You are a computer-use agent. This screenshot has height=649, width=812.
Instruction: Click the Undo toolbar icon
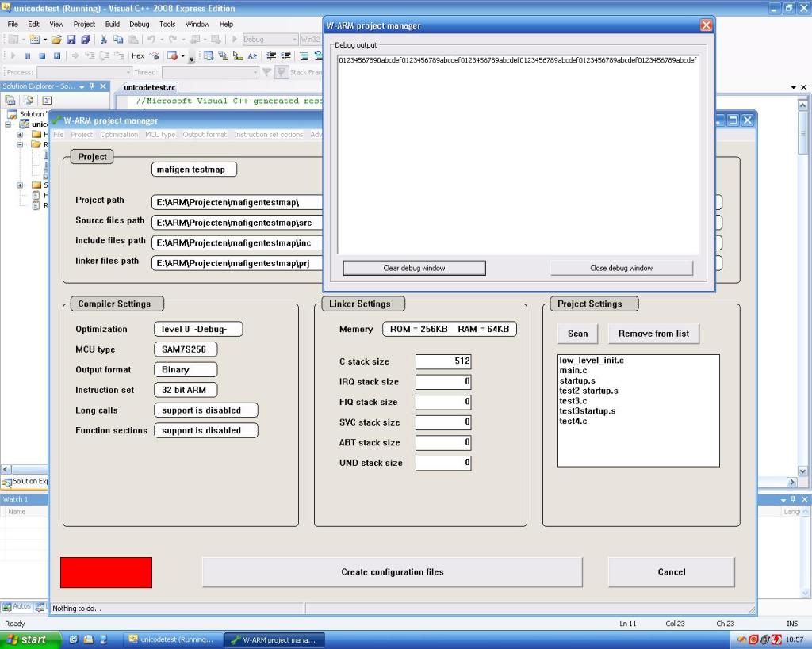pos(151,40)
